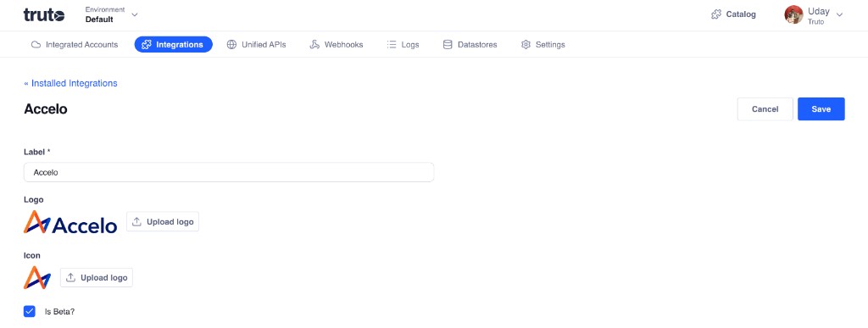This screenshot has height=328, width=868.
Task: Click Uday's profile avatar
Action: pyautogui.click(x=793, y=14)
